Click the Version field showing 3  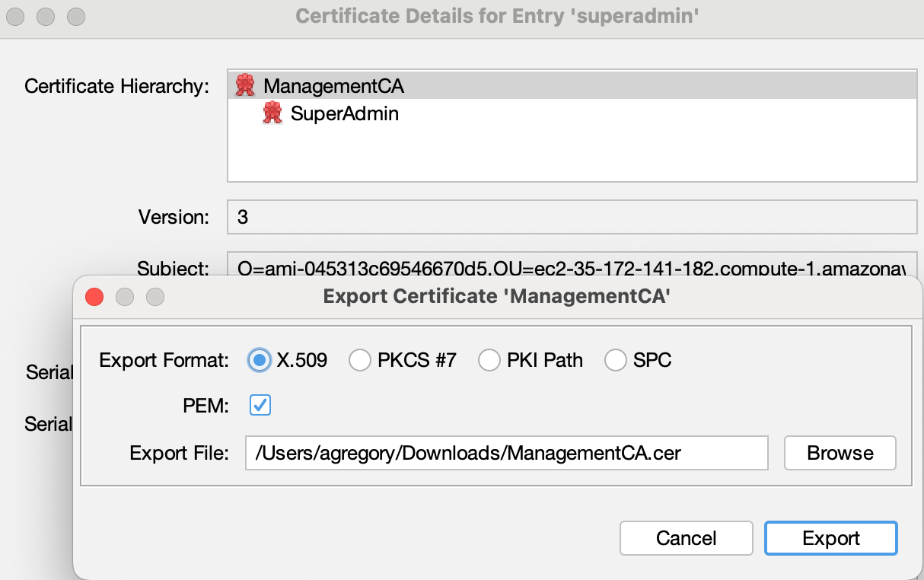[x=571, y=217]
